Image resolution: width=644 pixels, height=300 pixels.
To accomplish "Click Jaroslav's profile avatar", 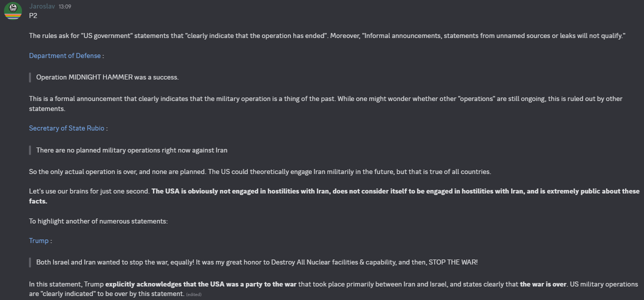I will pos(13,10).
